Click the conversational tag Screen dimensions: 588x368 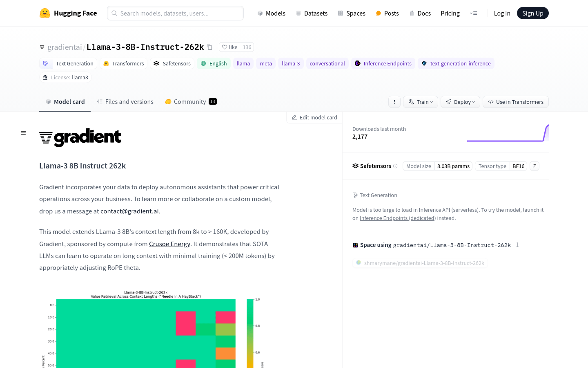[x=327, y=63]
